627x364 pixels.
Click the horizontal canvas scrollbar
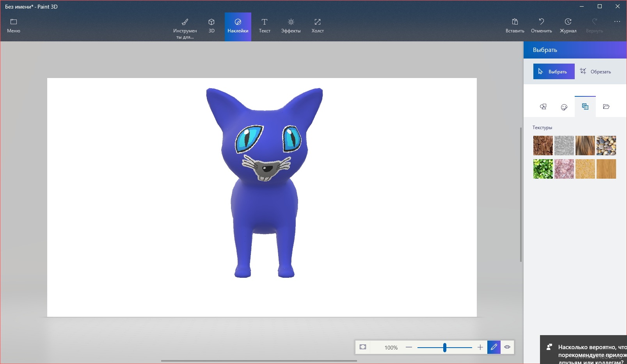(x=259, y=361)
